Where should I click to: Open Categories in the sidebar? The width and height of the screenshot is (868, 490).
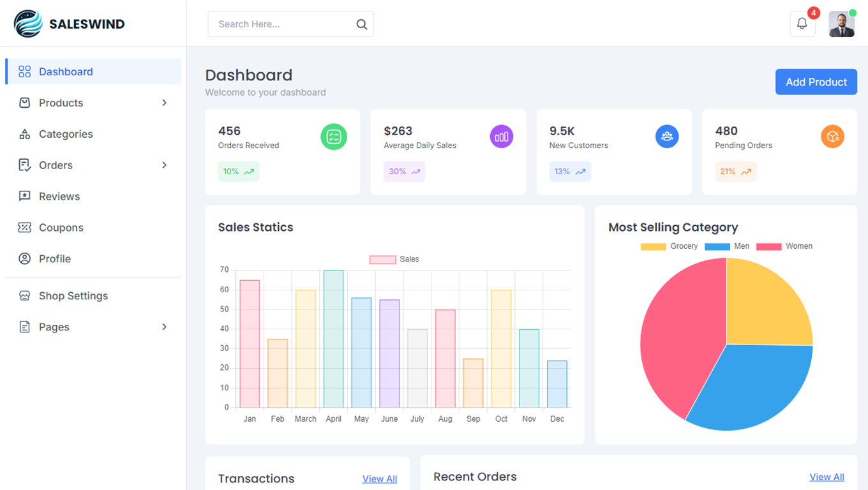point(66,134)
